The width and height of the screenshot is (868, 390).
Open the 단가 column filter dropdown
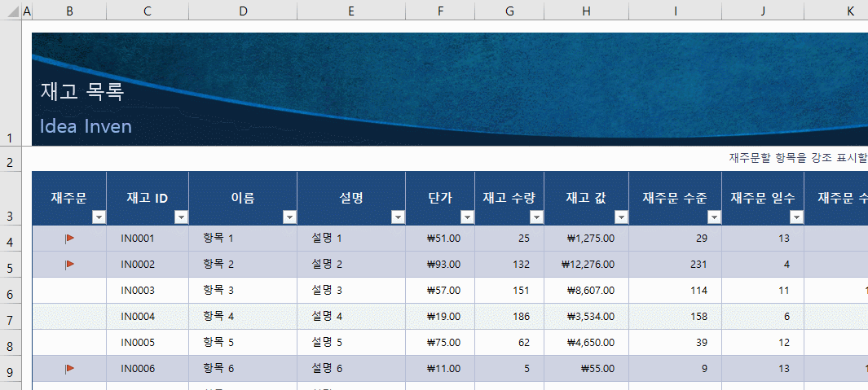467,217
